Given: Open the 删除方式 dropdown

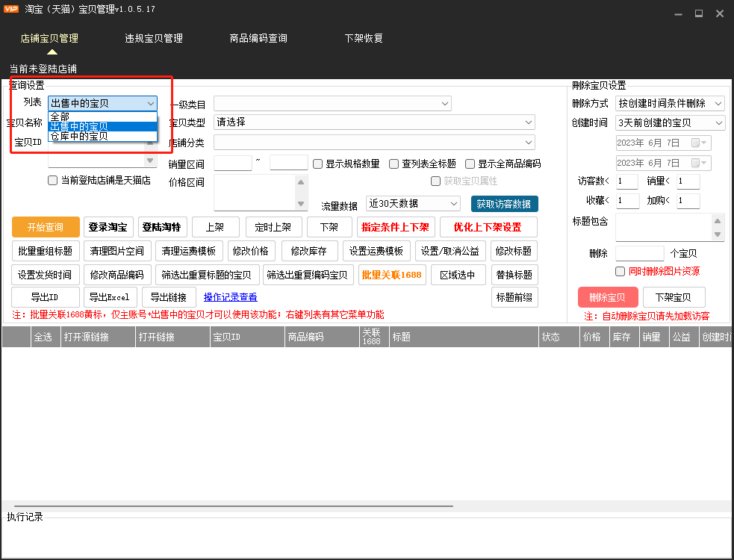Looking at the screenshot, I should click(670, 103).
